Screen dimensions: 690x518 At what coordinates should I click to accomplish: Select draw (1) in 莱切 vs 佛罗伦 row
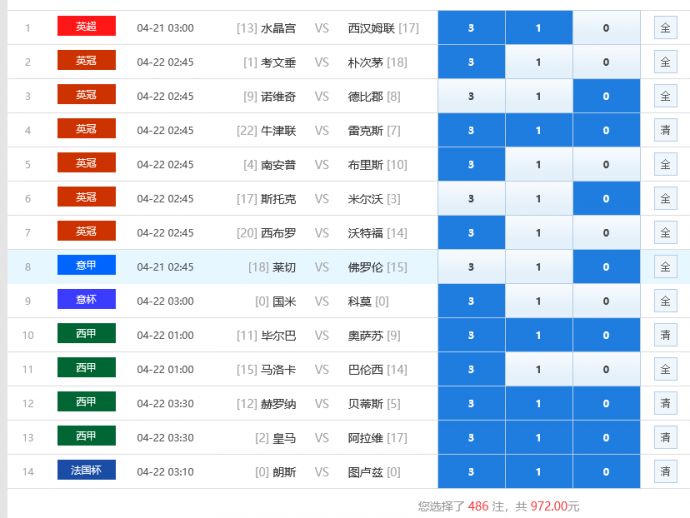tap(538, 267)
